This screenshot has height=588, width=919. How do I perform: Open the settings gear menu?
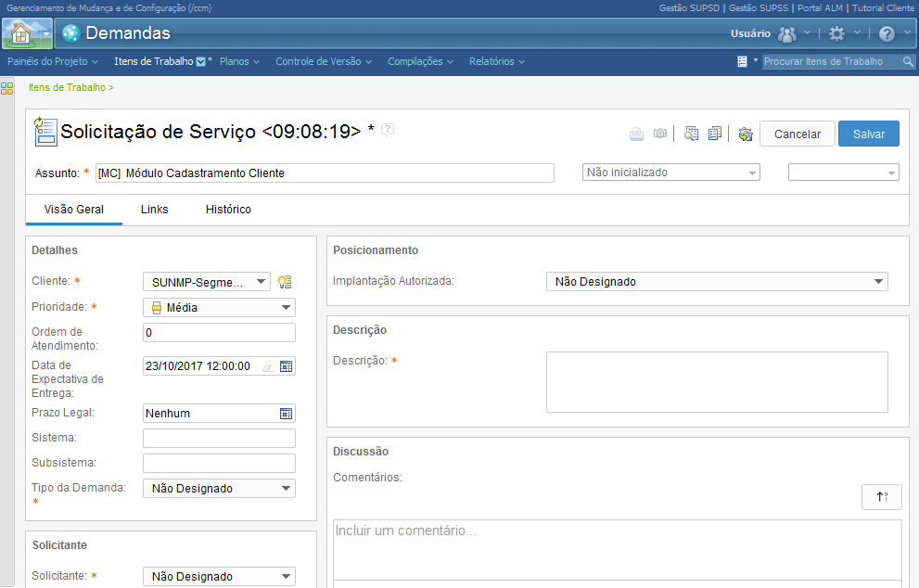pos(837,33)
